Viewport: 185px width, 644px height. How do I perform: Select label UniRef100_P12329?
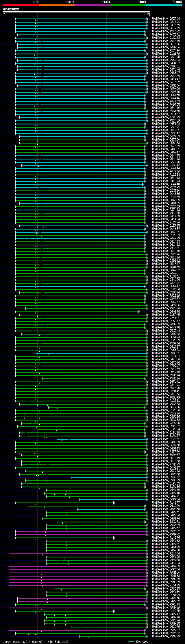click(166, 340)
